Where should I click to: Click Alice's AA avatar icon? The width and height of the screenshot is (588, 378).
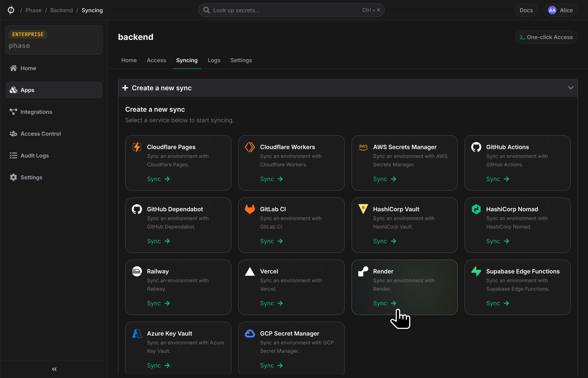(x=552, y=10)
